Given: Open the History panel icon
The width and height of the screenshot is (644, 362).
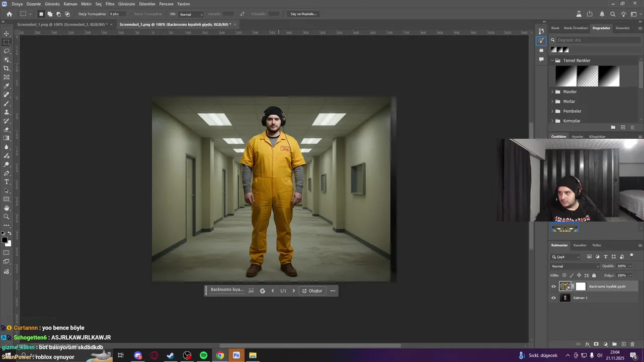Looking at the screenshot, I should coord(541,31).
